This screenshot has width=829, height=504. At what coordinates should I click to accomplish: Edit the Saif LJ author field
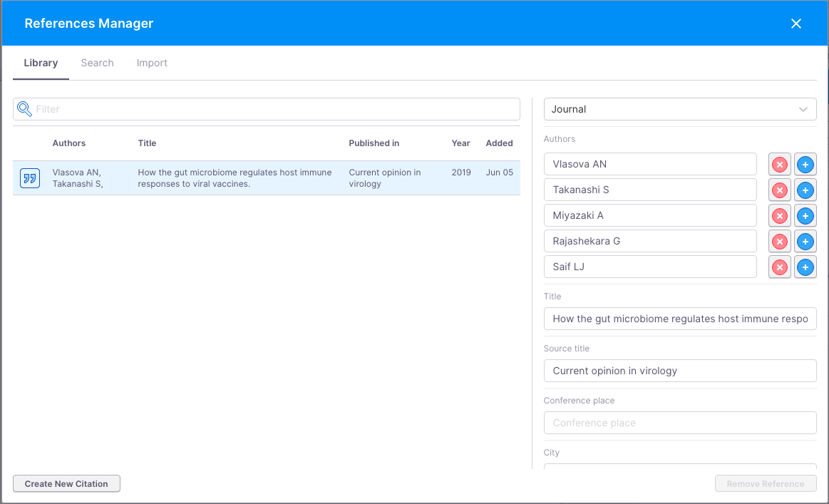coord(650,267)
